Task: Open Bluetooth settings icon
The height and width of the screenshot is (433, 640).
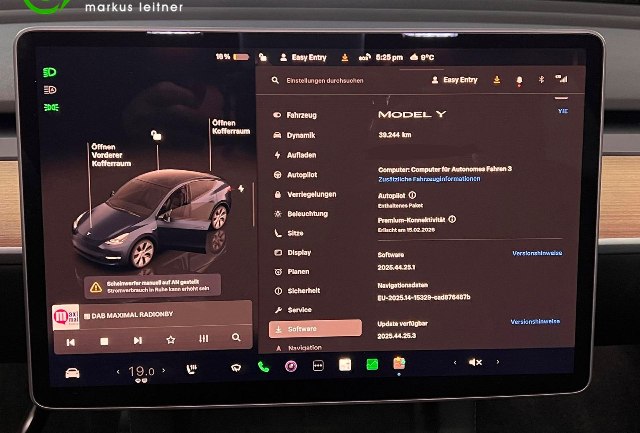Action: [541, 80]
